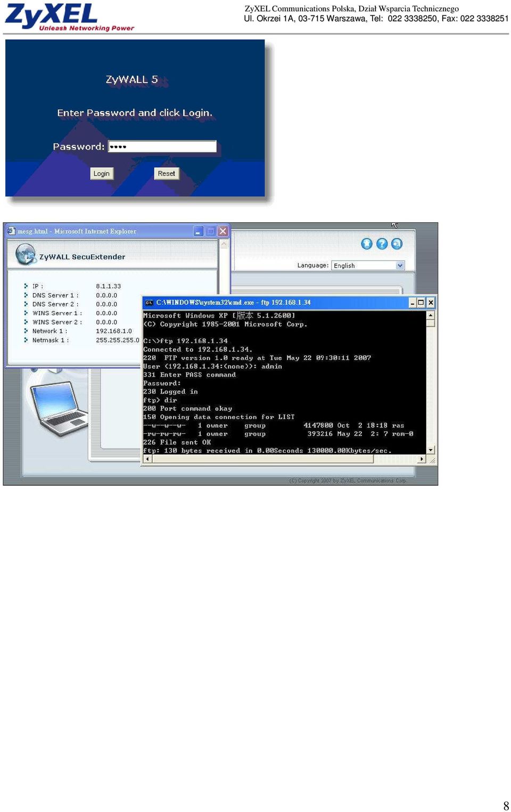Click the 'Language:' label

click(x=312, y=265)
